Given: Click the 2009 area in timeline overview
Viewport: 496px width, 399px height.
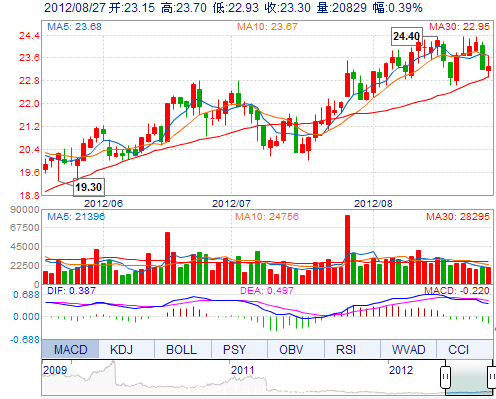Looking at the screenshot, I should (55, 370).
